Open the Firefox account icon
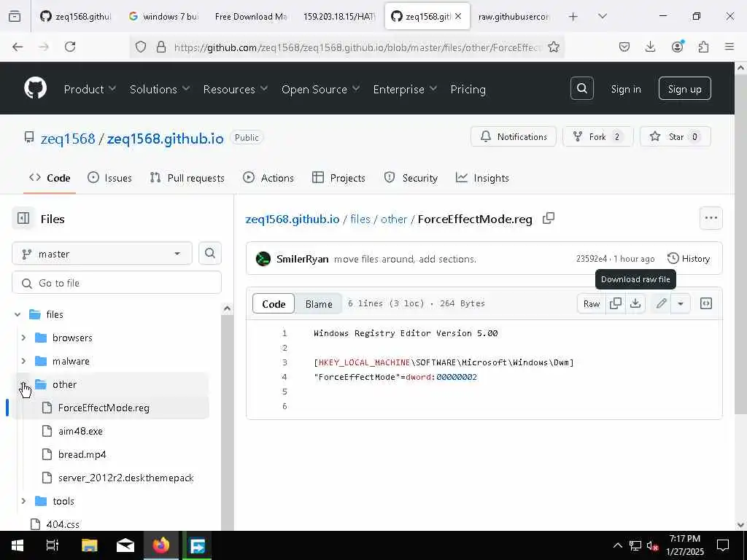Viewport: 747px width, 560px height. point(677,47)
